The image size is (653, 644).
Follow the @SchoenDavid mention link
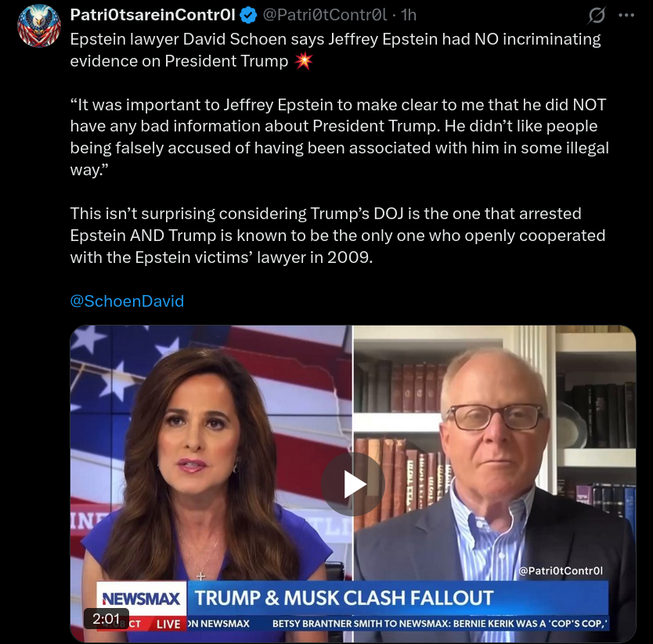[127, 301]
